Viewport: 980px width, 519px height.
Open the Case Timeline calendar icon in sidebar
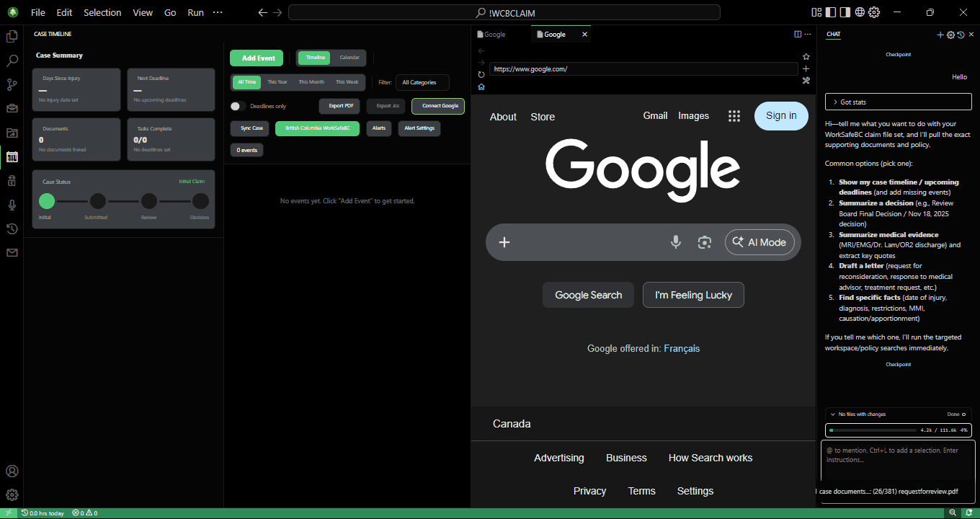click(x=12, y=156)
